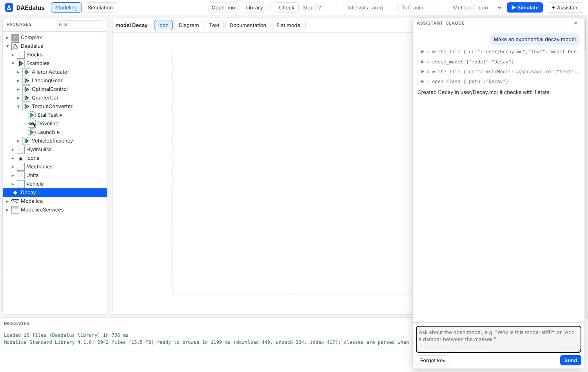Switch to Simulation mode
Image resolution: width=588 pixels, height=372 pixels.
point(100,7)
